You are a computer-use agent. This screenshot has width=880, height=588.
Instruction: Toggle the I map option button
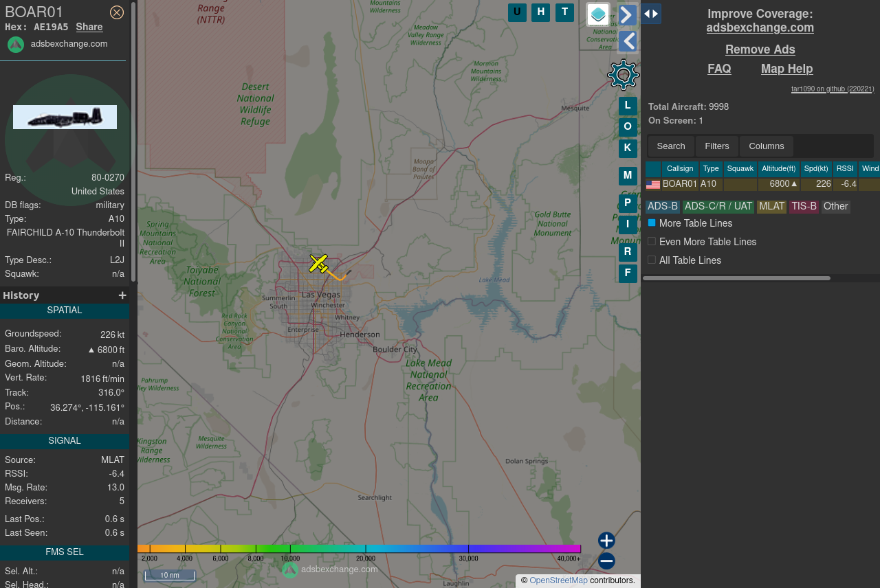point(627,224)
